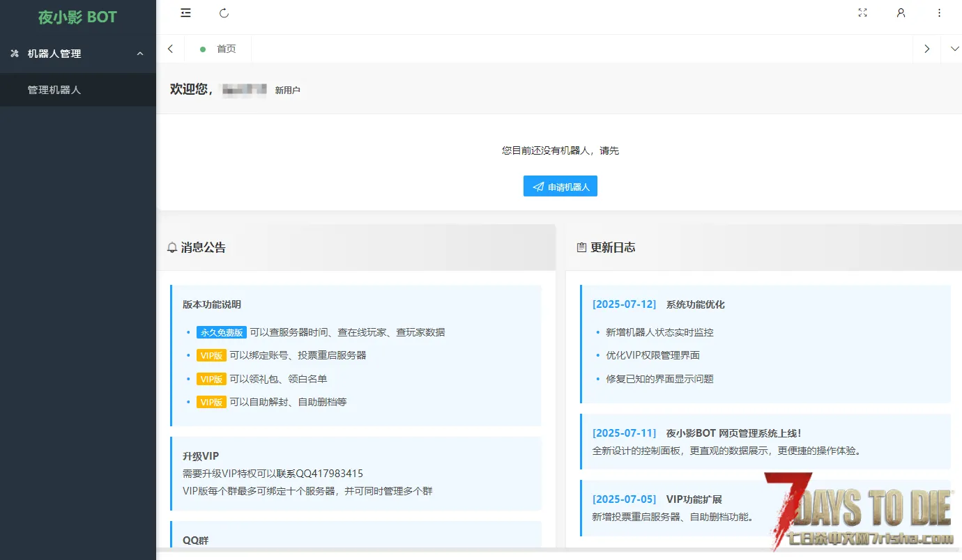
Task: Click the 新用户 label by the username
Action: pos(287,90)
